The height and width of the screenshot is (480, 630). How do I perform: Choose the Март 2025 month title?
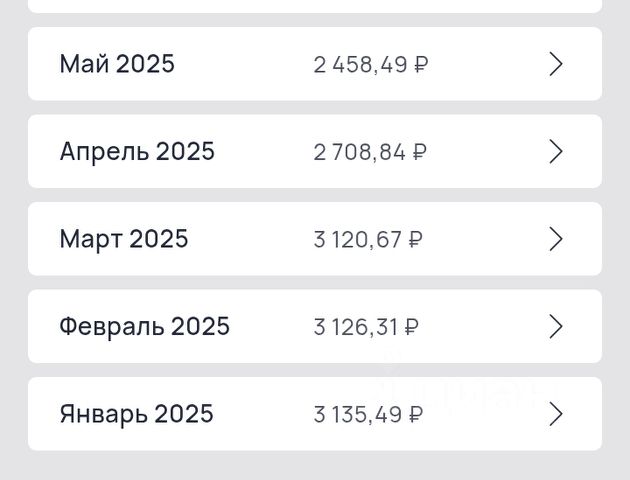pyautogui.click(x=124, y=239)
